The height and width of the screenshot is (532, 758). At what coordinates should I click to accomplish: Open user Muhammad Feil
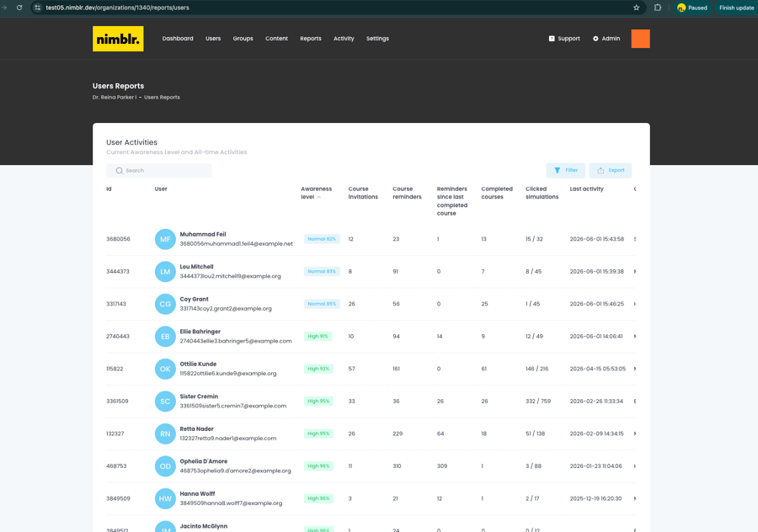tap(203, 234)
